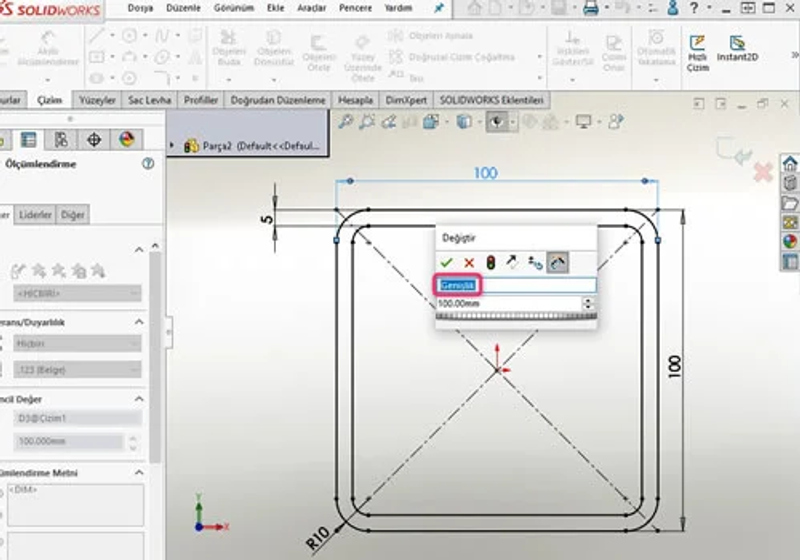Open the Araçlar menu
800x560 pixels.
pos(311,8)
